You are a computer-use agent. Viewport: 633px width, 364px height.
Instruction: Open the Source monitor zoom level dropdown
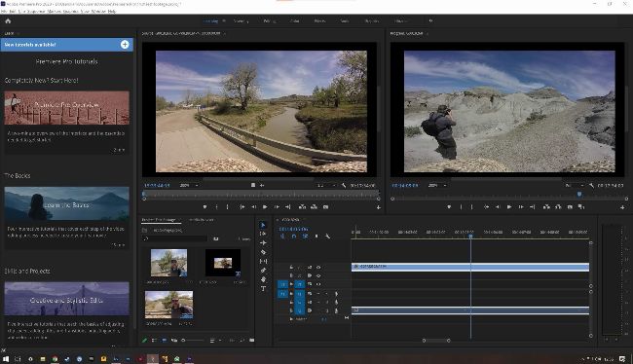pos(189,186)
